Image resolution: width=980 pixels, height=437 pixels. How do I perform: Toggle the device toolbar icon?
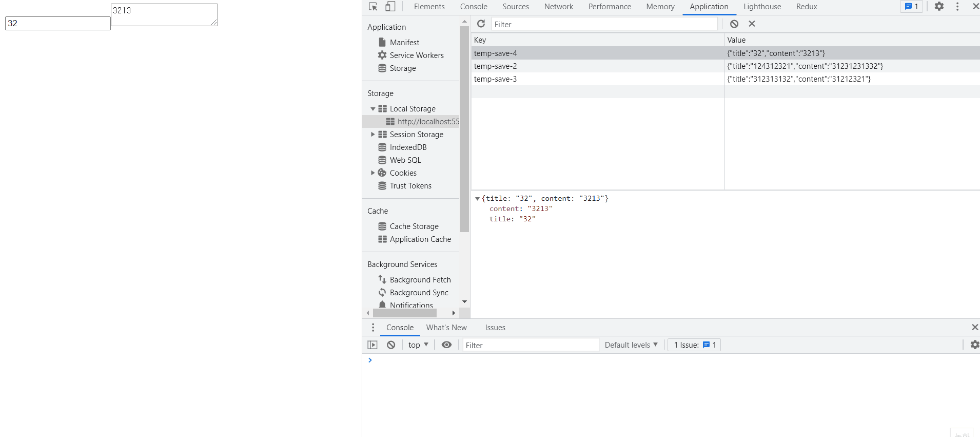(x=390, y=7)
